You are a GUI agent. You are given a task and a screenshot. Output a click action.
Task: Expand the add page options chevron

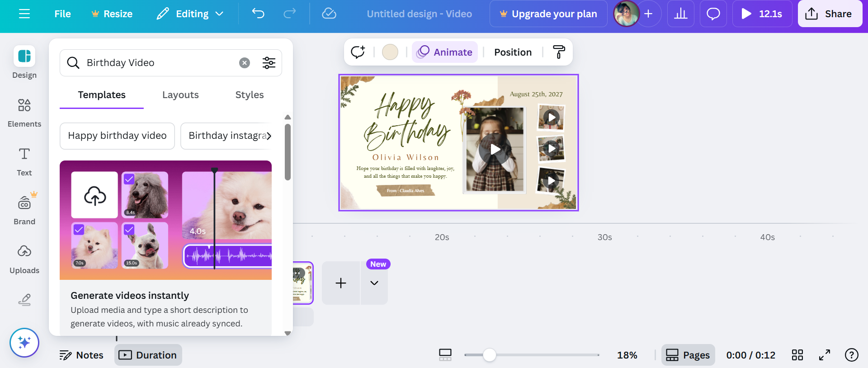click(374, 283)
